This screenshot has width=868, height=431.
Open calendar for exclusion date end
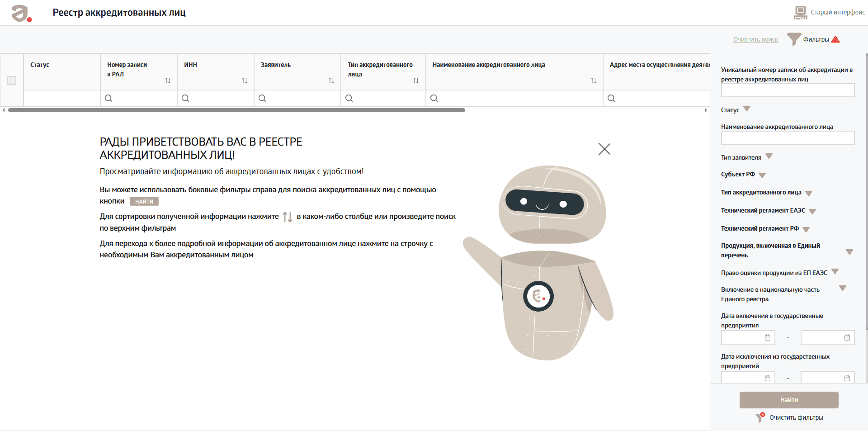[x=847, y=378]
